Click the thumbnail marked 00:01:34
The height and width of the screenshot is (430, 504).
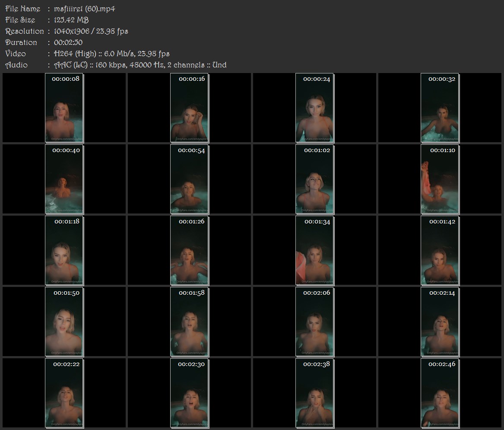[315, 251]
